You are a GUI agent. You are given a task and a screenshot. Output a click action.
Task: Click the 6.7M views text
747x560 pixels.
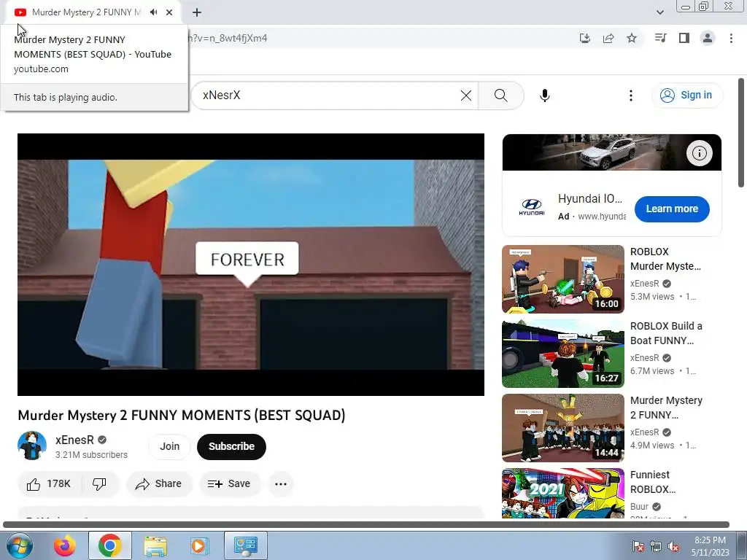[x=651, y=371]
